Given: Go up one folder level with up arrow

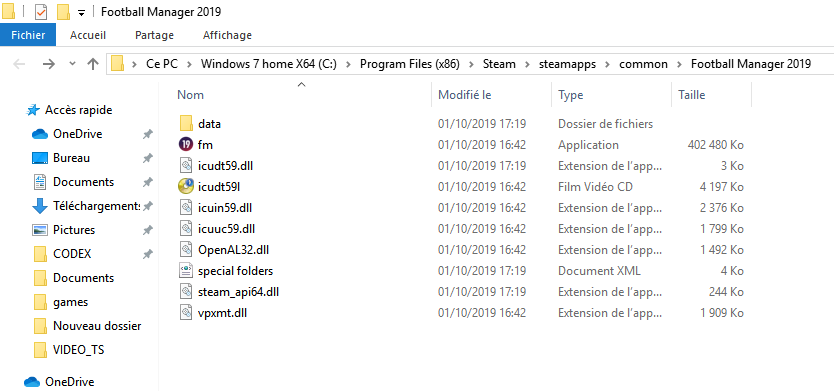Looking at the screenshot, I should (93, 64).
